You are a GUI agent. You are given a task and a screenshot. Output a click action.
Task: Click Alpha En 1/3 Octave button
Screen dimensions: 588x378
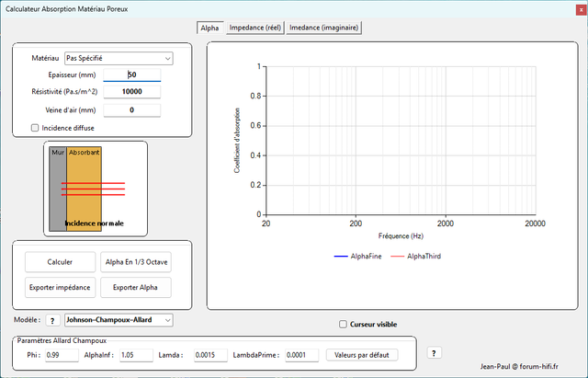(136, 262)
